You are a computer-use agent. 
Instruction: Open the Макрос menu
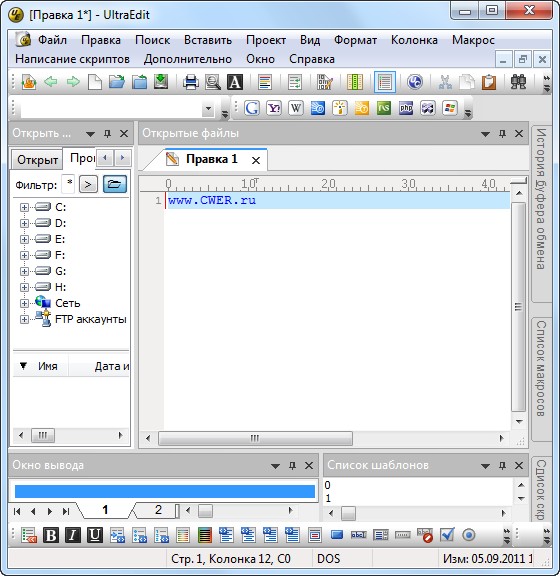pos(473,40)
